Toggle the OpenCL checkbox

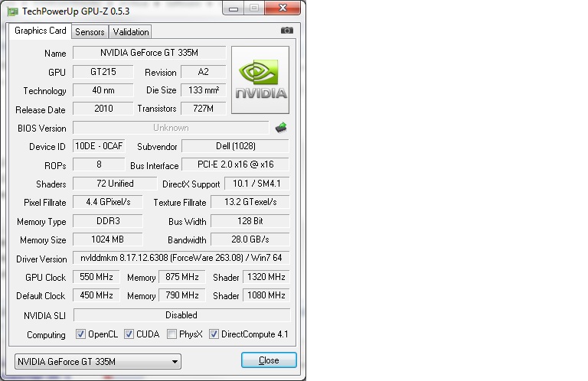click(80, 334)
